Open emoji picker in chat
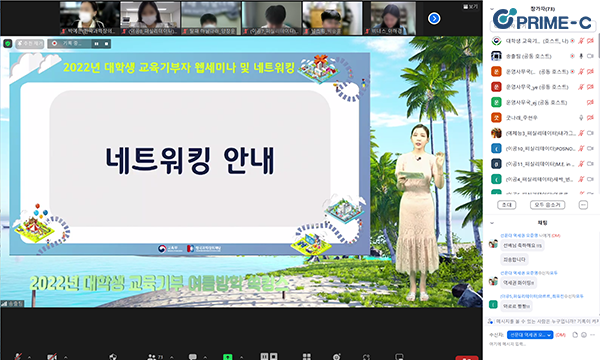 pos(584,335)
